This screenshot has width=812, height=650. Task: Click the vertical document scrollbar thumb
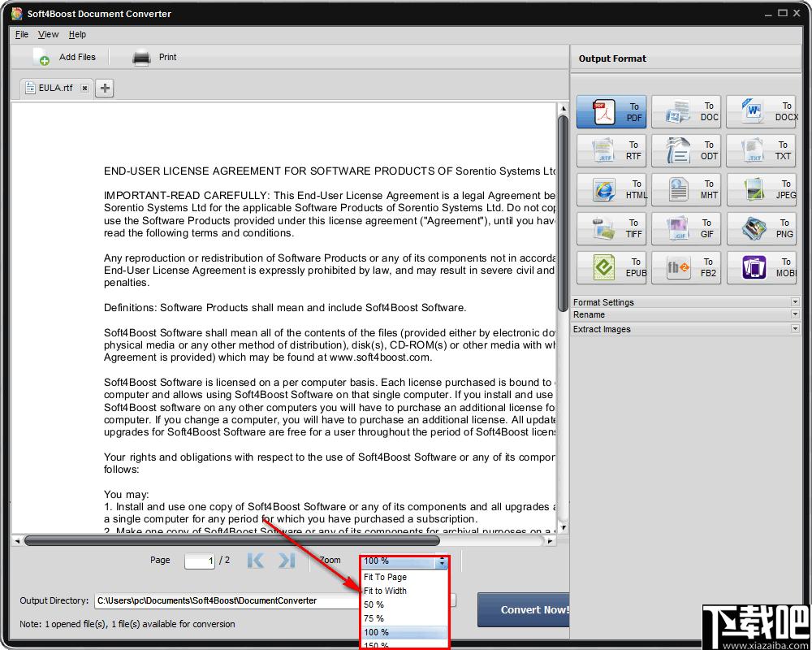pyautogui.click(x=563, y=214)
